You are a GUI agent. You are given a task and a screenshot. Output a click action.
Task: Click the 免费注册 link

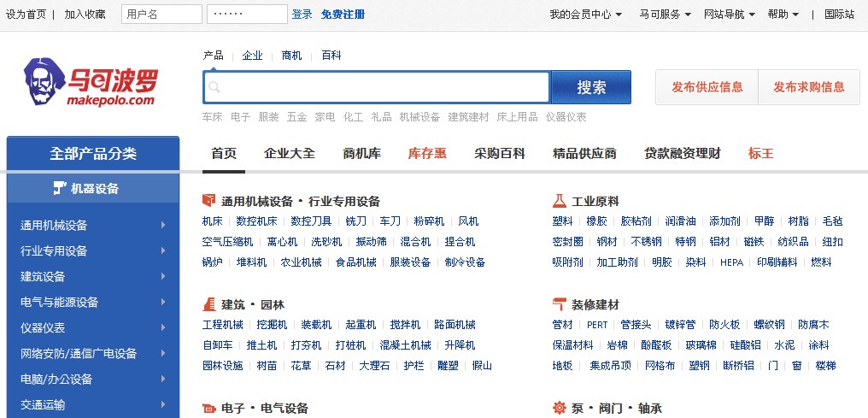[x=343, y=15]
